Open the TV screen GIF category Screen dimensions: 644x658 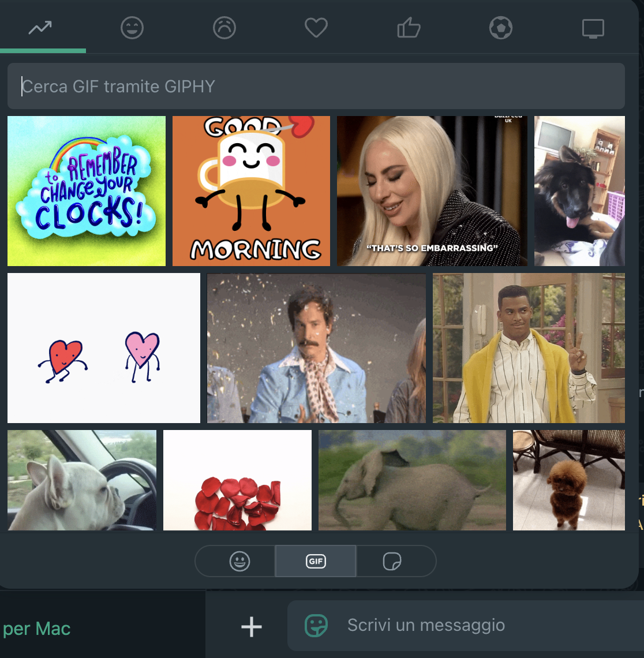593,28
